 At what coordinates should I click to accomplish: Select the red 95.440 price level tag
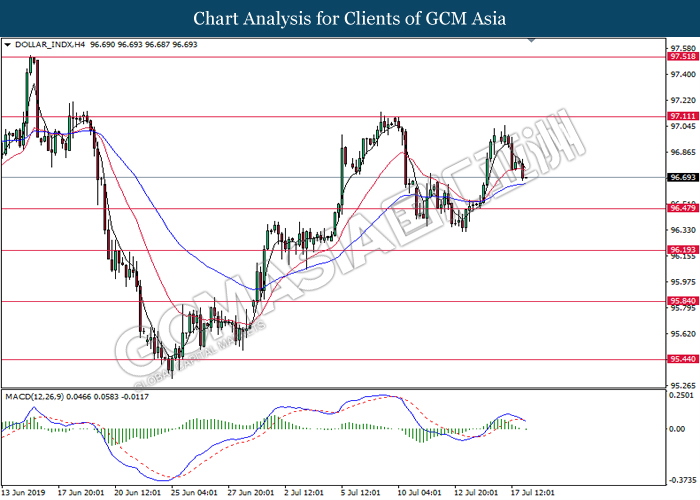pos(681,359)
